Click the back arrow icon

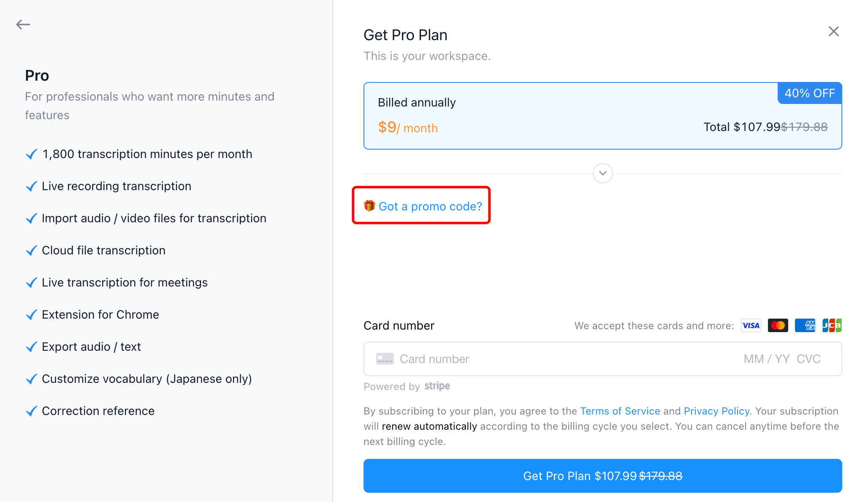tap(23, 25)
